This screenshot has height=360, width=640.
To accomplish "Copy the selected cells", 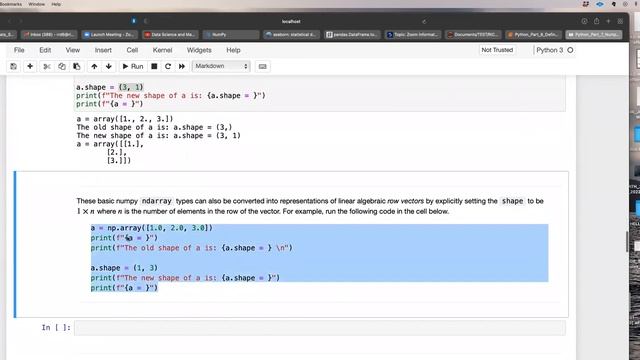I will pyautogui.click(x=62, y=66).
